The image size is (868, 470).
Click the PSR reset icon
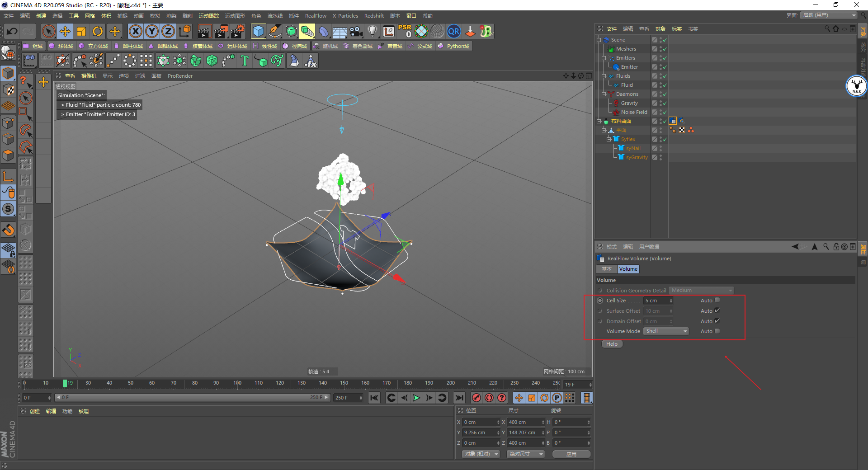coord(405,32)
